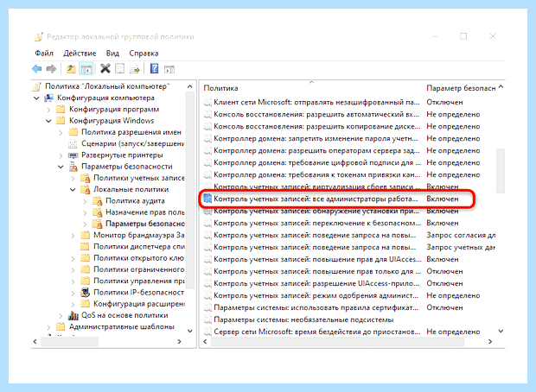Image resolution: width=536 pixels, height=392 pixels.
Task: Click the policy list horizontal scroll-right arrow
Action: 490,341
